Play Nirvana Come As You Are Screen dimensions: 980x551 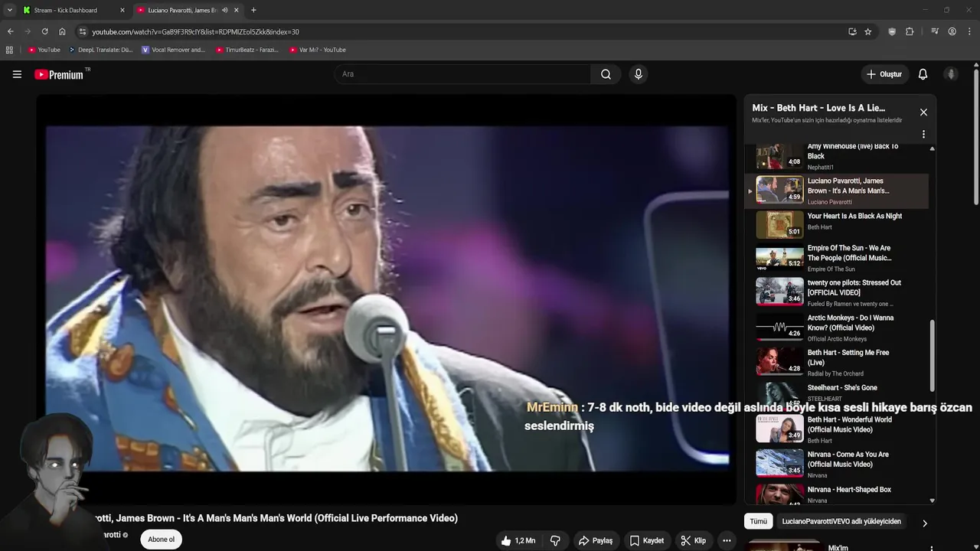(x=837, y=465)
